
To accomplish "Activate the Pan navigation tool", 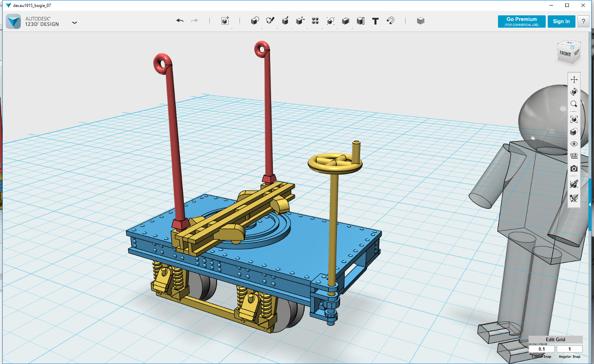I will pyautogui.click(x=574, y=79).
